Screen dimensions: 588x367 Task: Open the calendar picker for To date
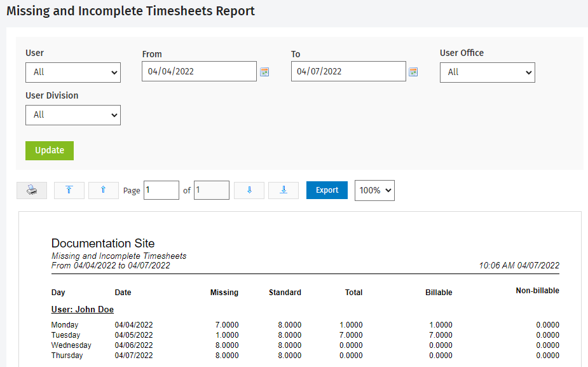[x=414, y=71]
